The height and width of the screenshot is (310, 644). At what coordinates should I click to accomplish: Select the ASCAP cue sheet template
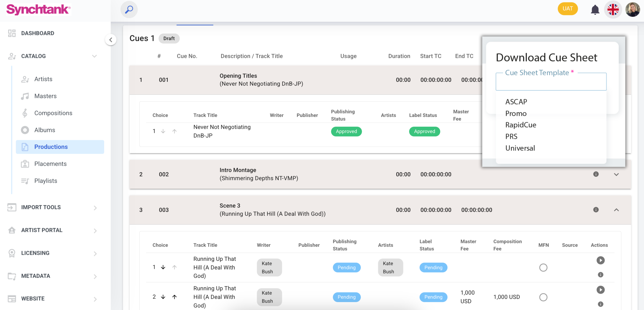[x=516, y=102]
